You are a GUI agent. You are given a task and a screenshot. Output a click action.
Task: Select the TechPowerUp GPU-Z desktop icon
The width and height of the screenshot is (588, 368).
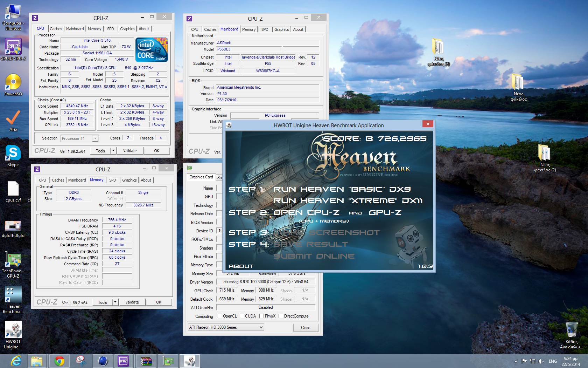(x=13, y=265)
